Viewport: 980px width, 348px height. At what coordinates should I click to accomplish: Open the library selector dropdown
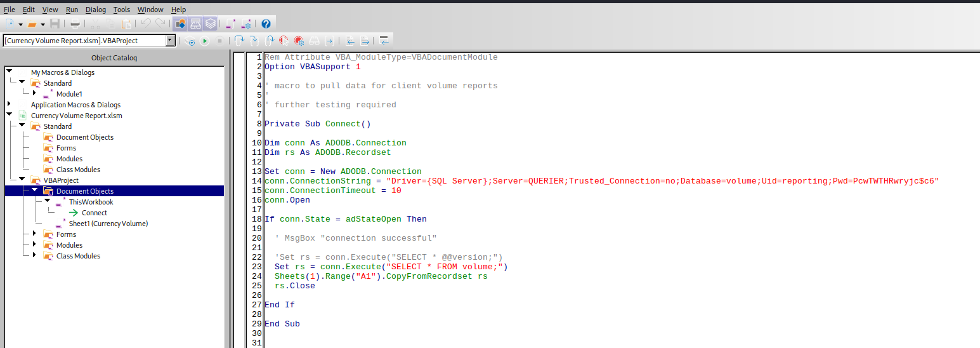coord(170,41)
